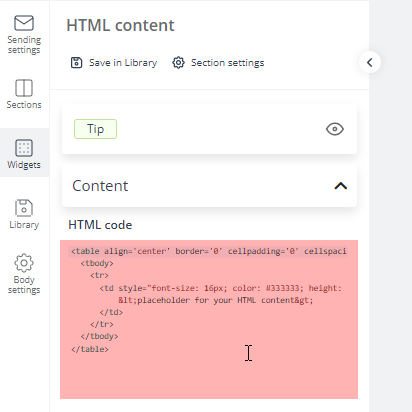Place cursor on the table tag line
The height and width of the screenshot is (412, 412).
coord(208,251)
